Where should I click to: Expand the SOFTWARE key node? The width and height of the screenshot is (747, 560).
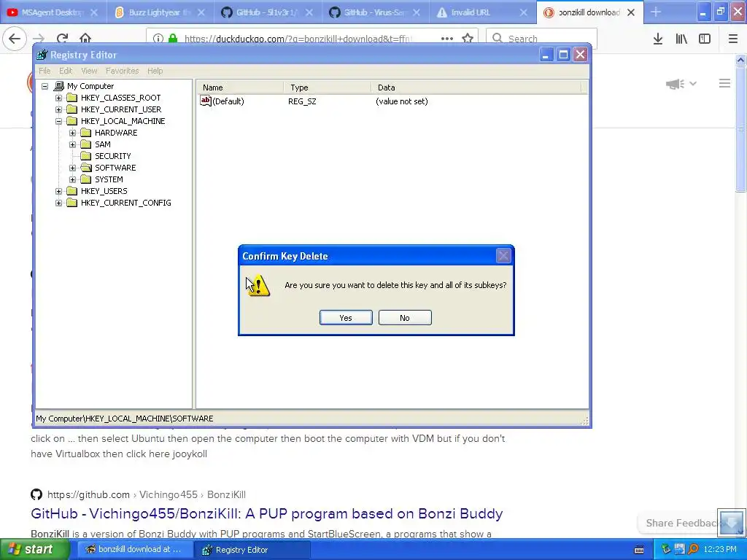(72, 168)
